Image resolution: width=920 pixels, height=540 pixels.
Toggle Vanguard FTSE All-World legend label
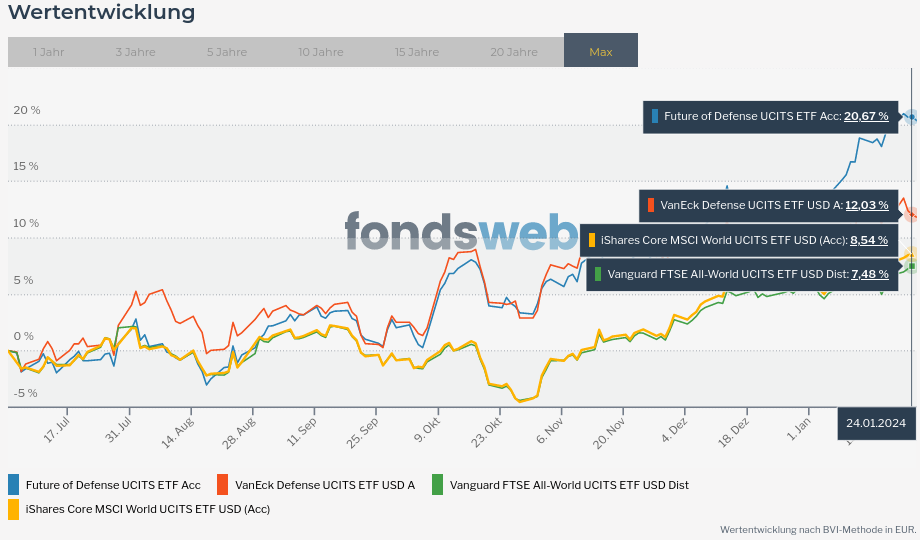point(569,485)
